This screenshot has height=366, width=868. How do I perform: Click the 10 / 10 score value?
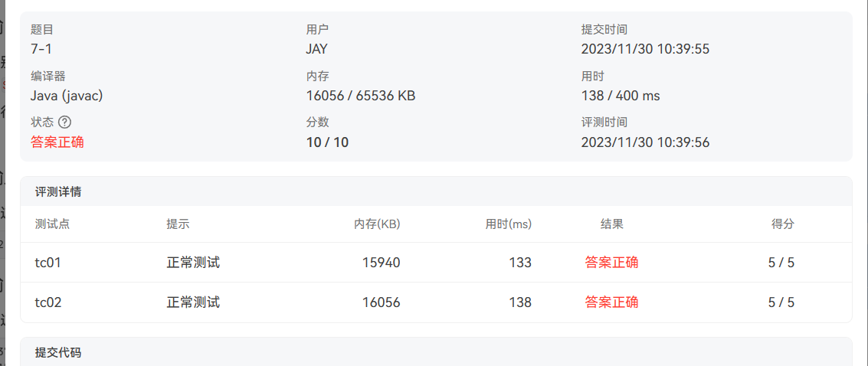[327, 142]
